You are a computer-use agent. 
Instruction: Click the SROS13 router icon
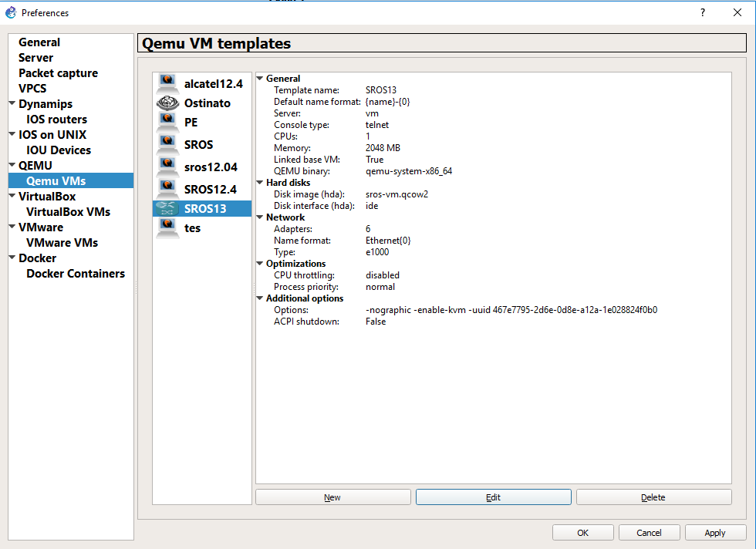pyautogui.click(x=167, y=209)
